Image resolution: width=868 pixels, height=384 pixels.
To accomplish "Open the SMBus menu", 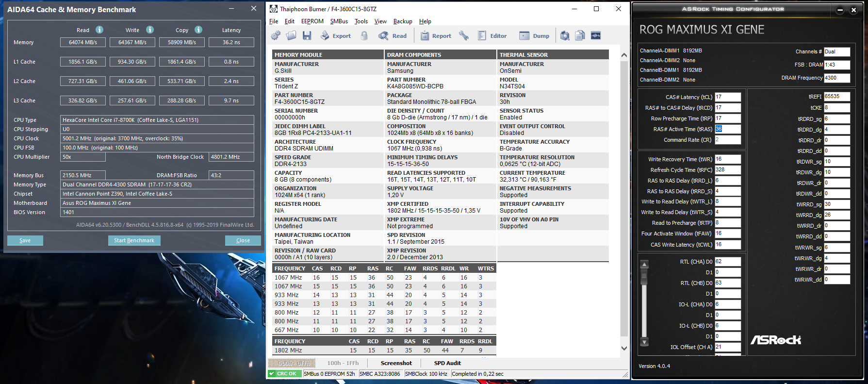I will (x=339, y=21).
